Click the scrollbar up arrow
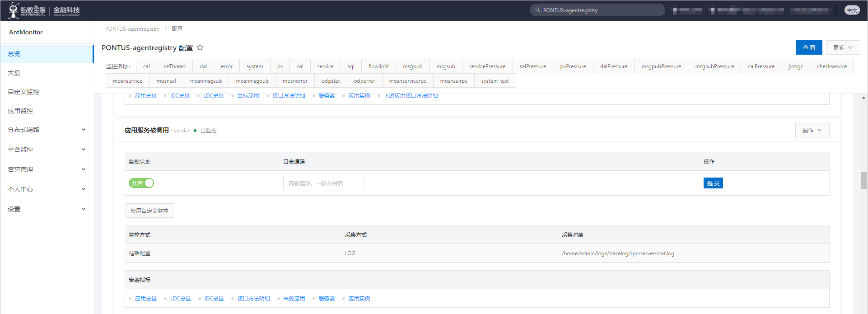 click(x=863, y=98)
